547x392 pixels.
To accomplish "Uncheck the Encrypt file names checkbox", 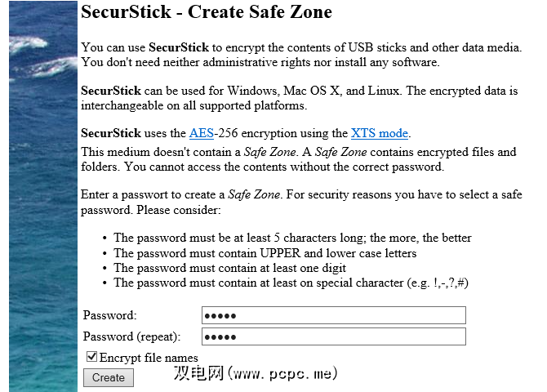I will pyautogui.click(x=92, y=357).
